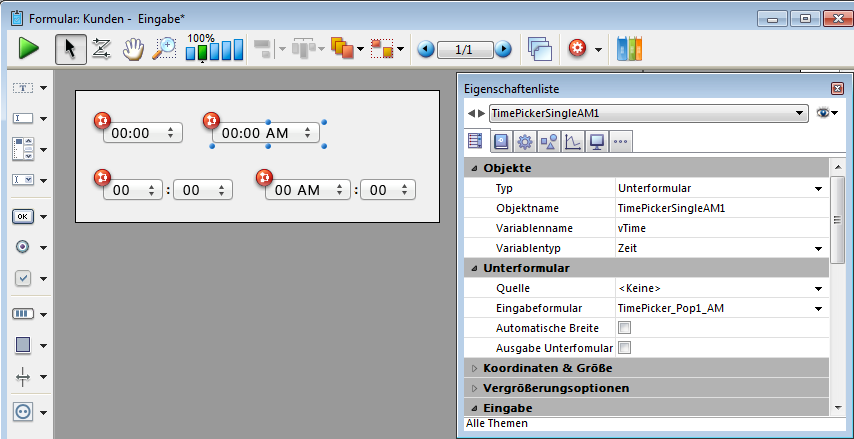Toggle the eye visibility icon in Eigenschaftenliste
Image resolution: width=854 pixels, height=439 pixels.
tap(824, 114)
